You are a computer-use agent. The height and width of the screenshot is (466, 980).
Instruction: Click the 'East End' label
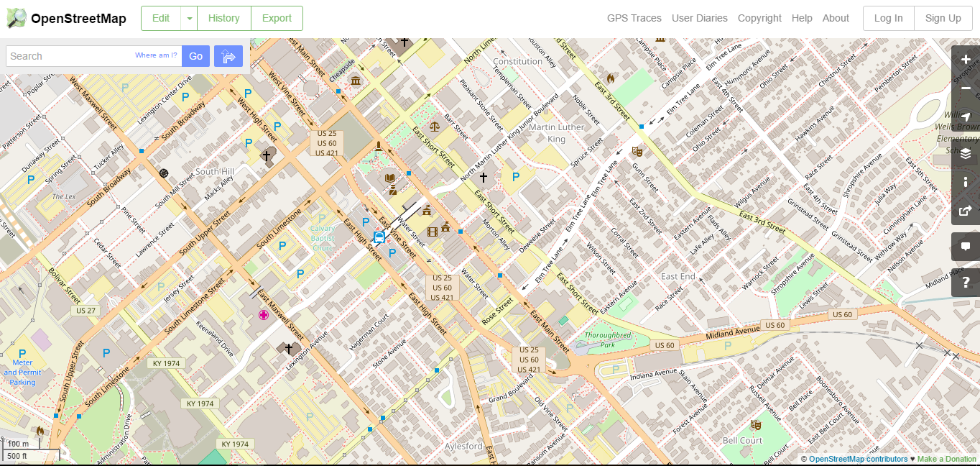(678, 276)
